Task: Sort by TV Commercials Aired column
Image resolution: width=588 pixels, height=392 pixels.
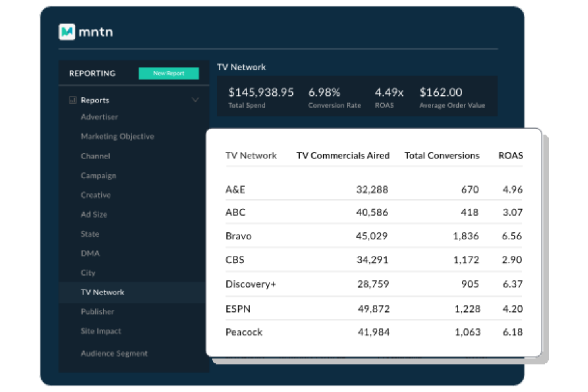Action: coord(343,156)
